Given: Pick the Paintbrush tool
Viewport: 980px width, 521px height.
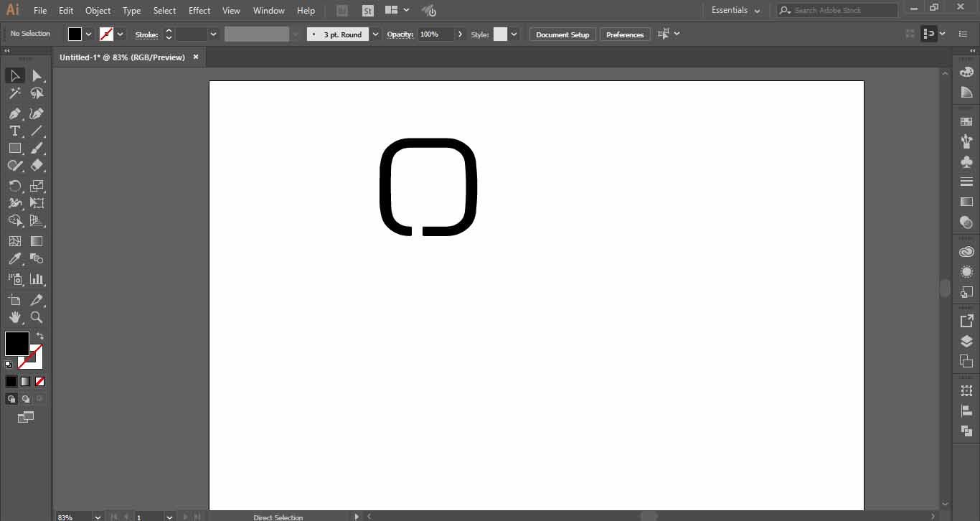Looking at the screenshot, I should pos(37,149).
